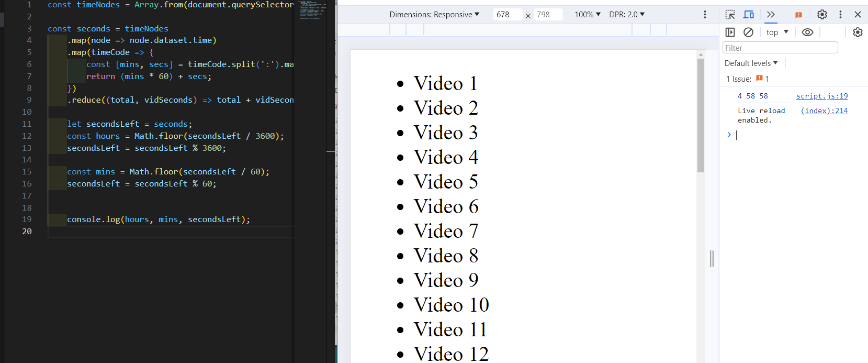Screen dimensions: 868x363
Task: Click line number 12 in the editor gutter
Action: tap(27, 136)
